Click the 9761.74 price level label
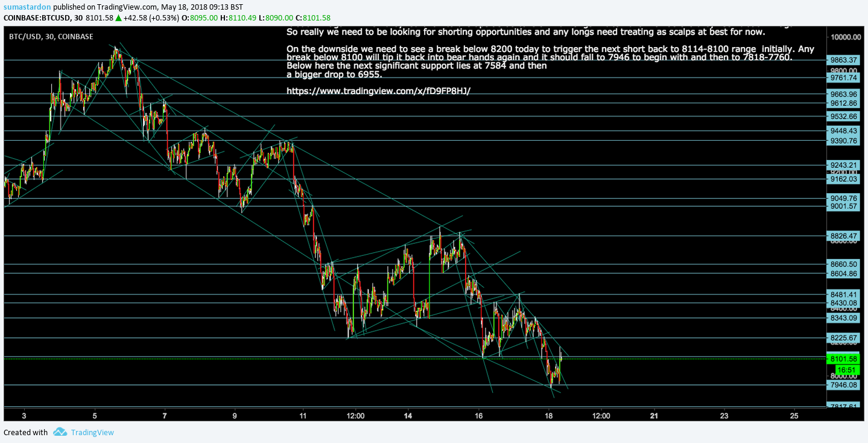This screenshot has width=868, height=443. tap(844, 77)
